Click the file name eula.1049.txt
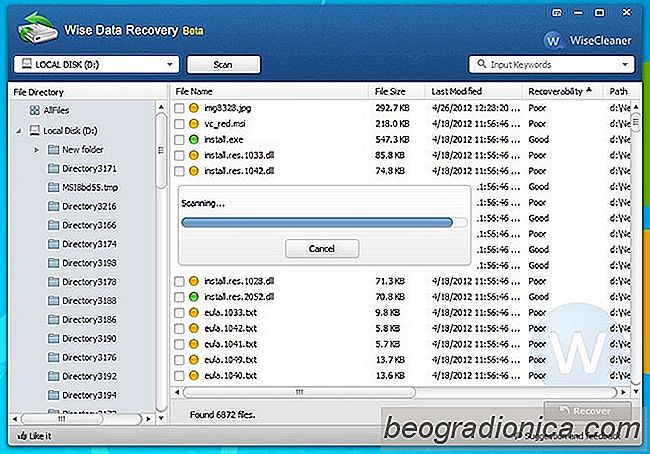The height and width of the screenshot is (454, 650). tap(230, 360)
